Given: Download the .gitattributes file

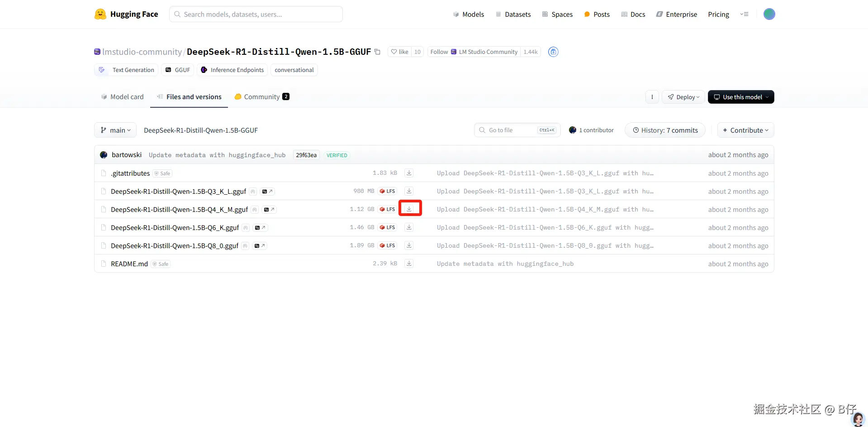Looking at the screenshot, I should (409, 173).
